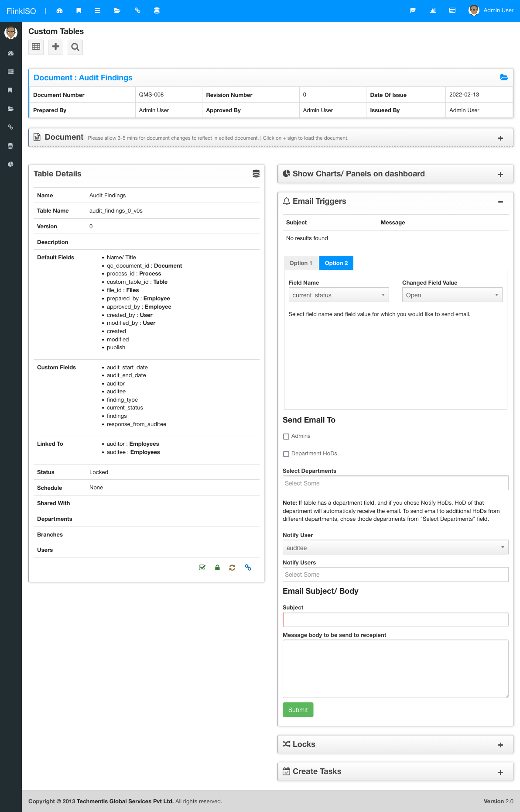The height and width of the screenshot is (812, 520).
Task: Click the green check-square icon below Table Details
Action: tap(202, 568)
